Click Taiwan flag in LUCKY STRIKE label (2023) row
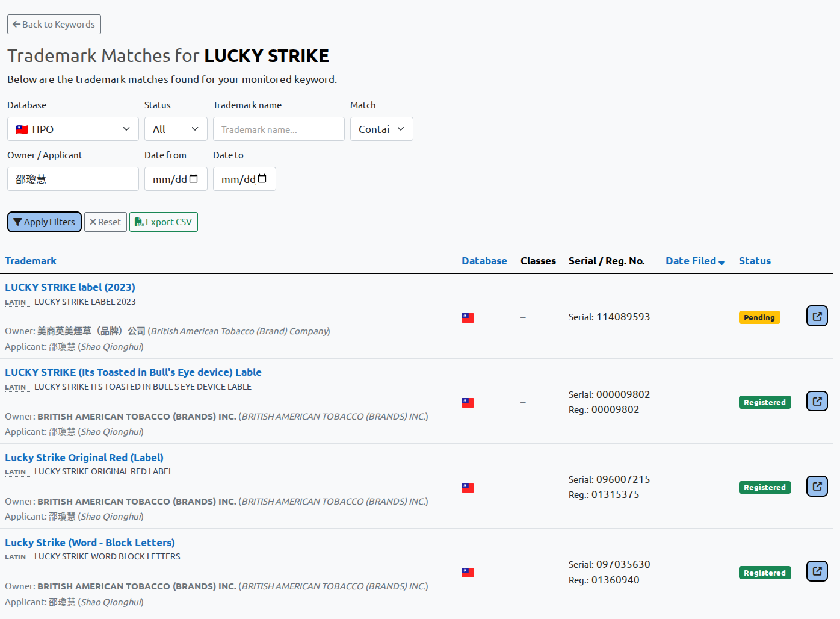The width and height of the screenshot is (840, 619). tap(468, 317)
